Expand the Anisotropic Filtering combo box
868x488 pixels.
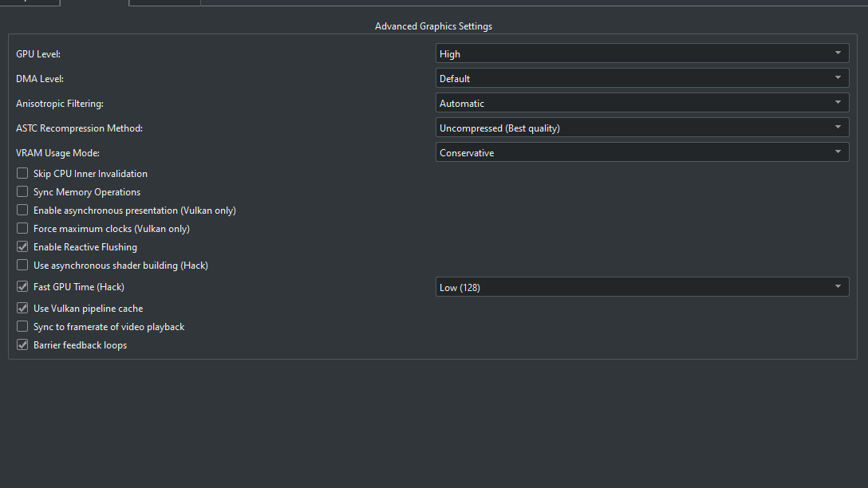pyautogui.click(x=642, y=104)
